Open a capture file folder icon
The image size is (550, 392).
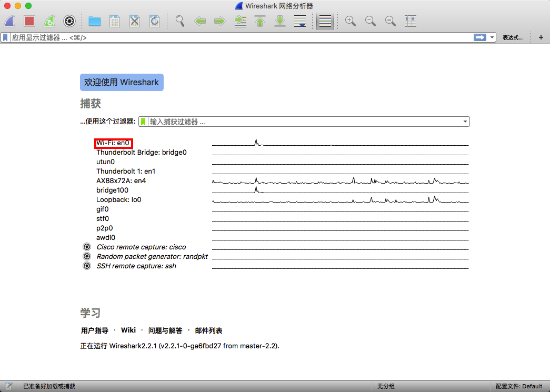tap(94, 21)
